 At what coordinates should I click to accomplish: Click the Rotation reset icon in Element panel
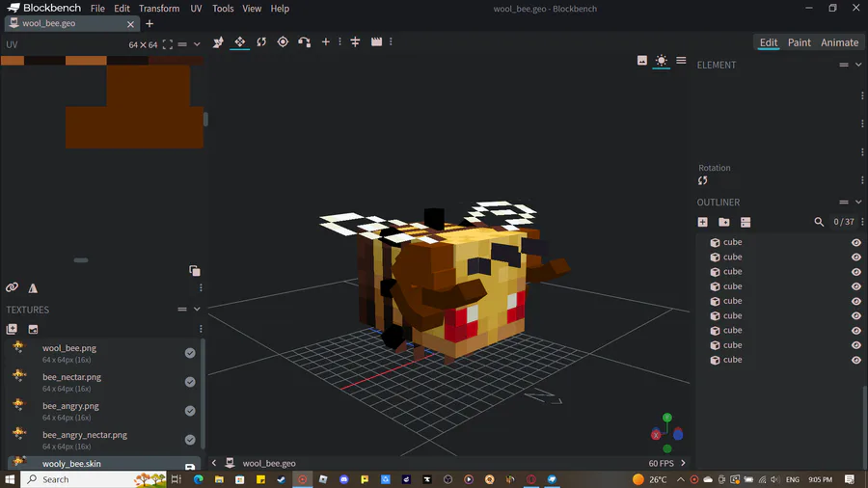point(702,180)
